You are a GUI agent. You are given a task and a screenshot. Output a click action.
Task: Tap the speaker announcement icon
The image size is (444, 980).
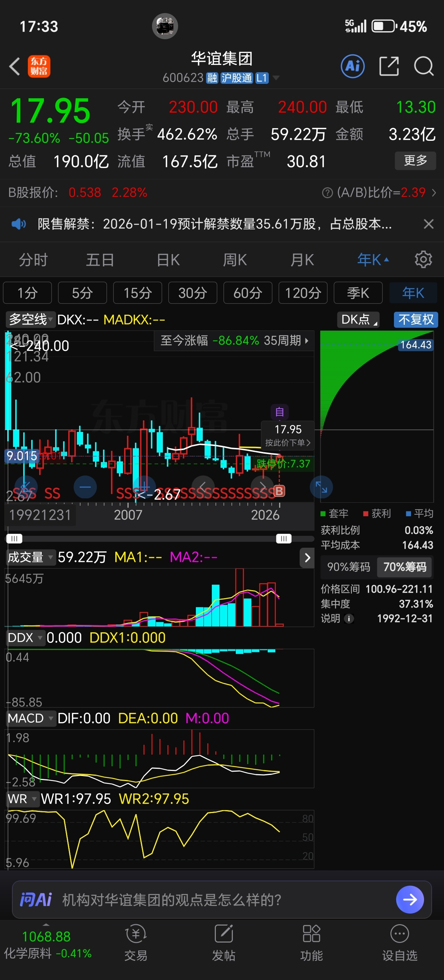(18, 224)
